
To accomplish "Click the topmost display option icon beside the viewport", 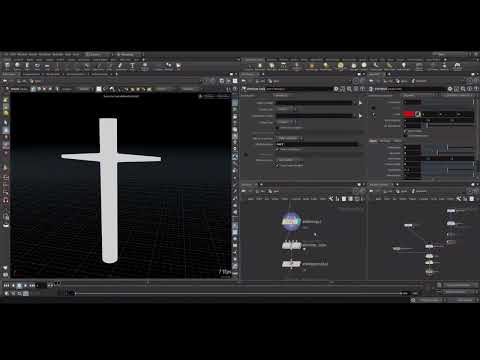I will click(x=235, y=103).
